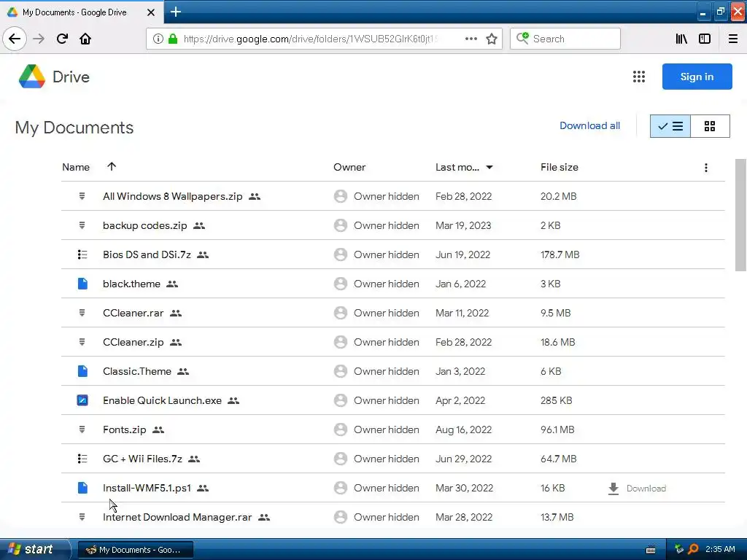Click the black.theme file icon
Viewport: 747px width, 560px height.
pyautogui.click(x=82, y=284)
